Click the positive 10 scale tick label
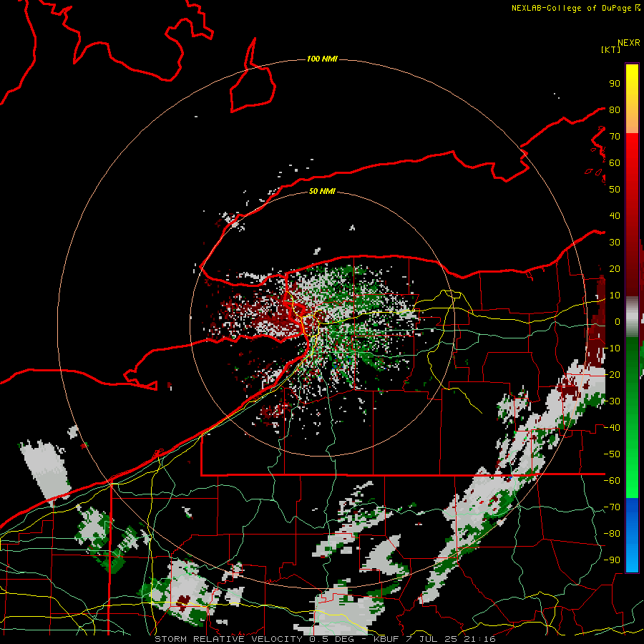The width and height of the screenshot is (644, 644). (x=615, y=296)
